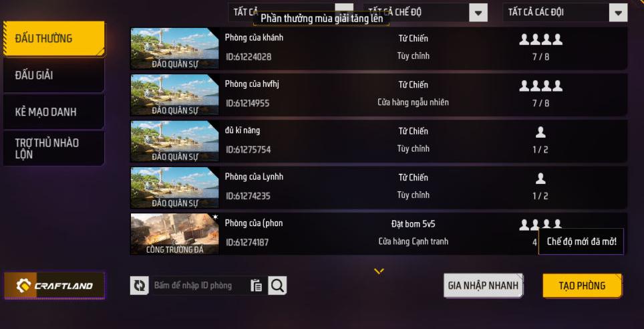Select the CÔNG TRƯỜNG ĐÁ map thumbnail

pyautogui.click(x=174, y=234)
